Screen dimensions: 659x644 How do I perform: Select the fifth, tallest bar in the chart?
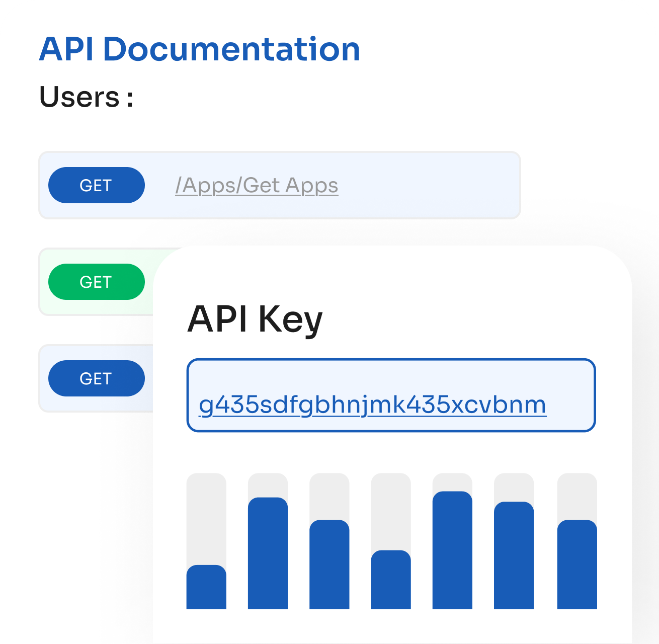click(452, 550)
